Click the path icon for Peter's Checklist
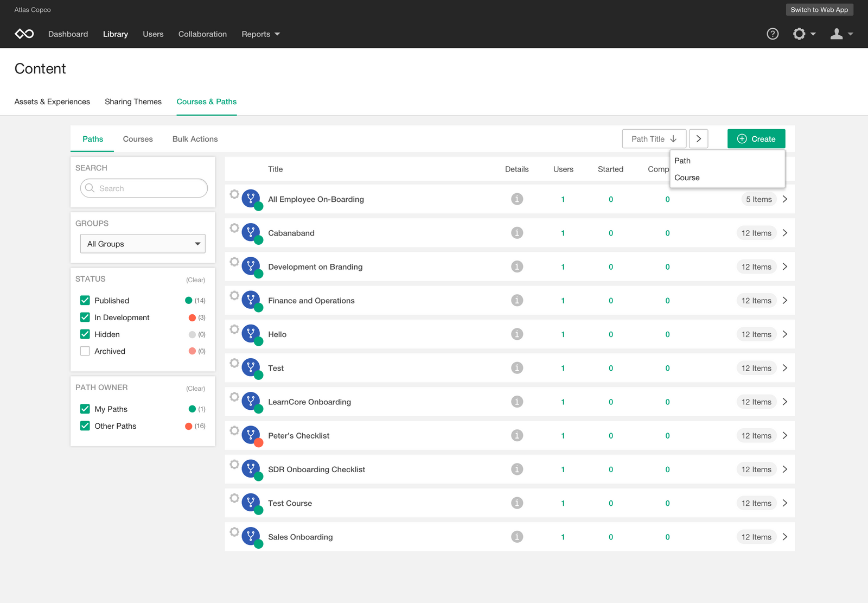The height and width of the screenshot is (603, 868). (251, 435)
